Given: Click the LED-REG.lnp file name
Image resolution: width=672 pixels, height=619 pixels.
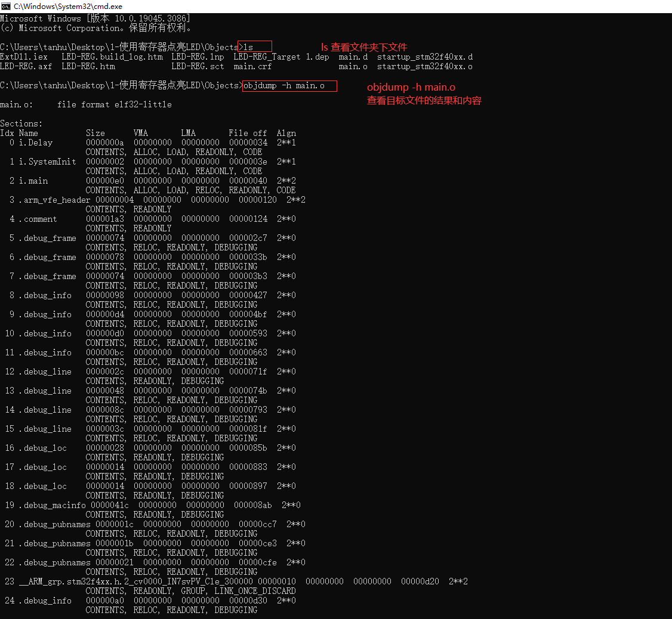Looking at the screenshot, I should pos(198,57).
